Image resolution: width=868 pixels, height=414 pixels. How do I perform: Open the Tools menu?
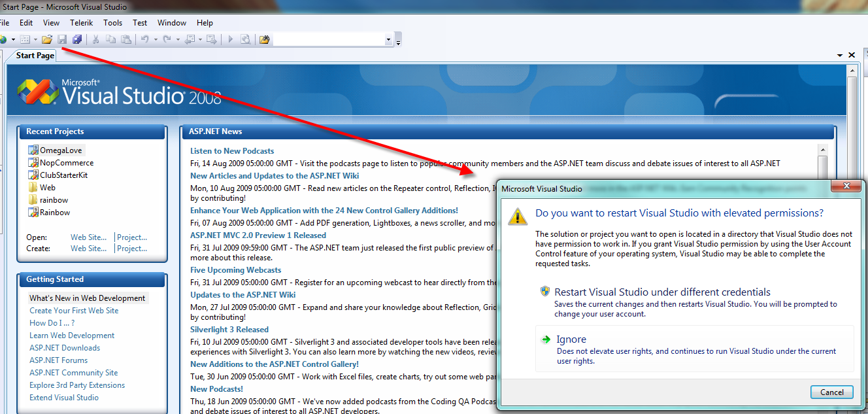(112, 23)
